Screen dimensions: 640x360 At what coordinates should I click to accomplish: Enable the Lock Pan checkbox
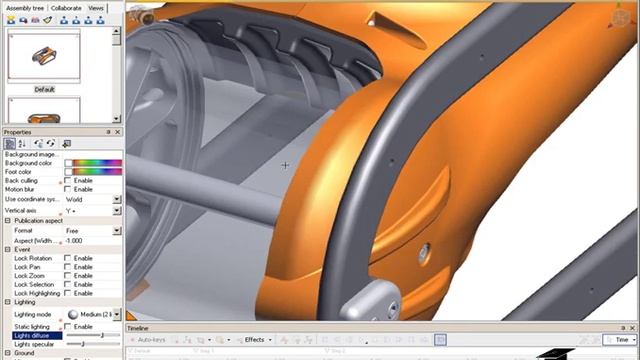(x=68, y=267)
